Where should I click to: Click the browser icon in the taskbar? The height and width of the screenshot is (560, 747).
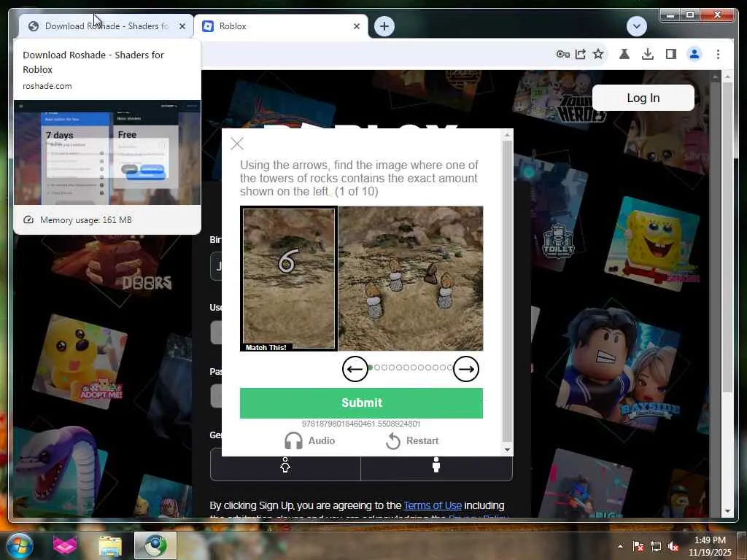click(x=155, y=545)
